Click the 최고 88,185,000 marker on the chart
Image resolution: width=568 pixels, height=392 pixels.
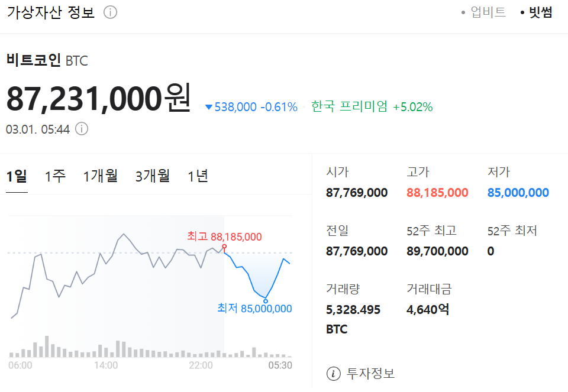(224, 237)
